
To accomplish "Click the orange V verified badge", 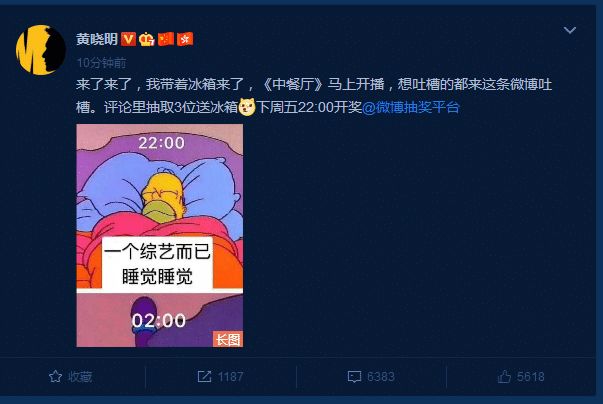I will pyautogui.click(x=128, y=39).
